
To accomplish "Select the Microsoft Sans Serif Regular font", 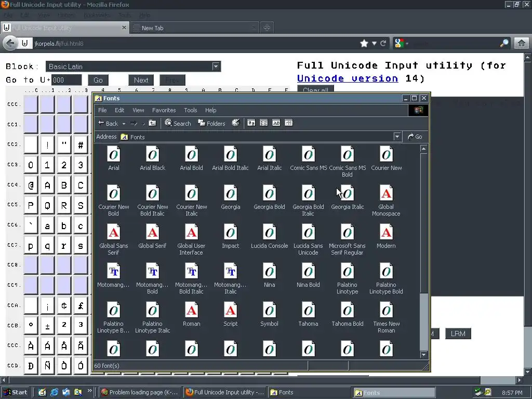I will click(347, 240).
